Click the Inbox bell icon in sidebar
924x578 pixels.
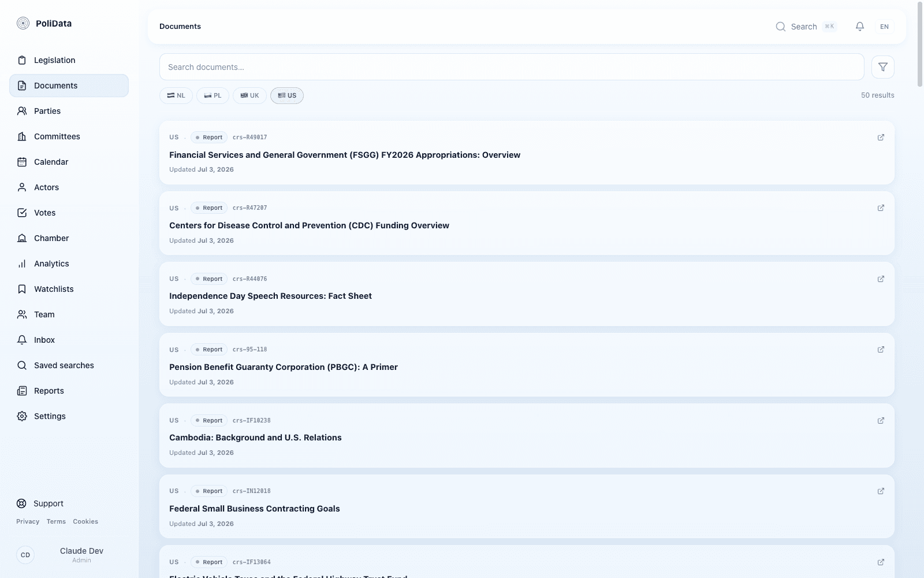(x=22, y=340)
